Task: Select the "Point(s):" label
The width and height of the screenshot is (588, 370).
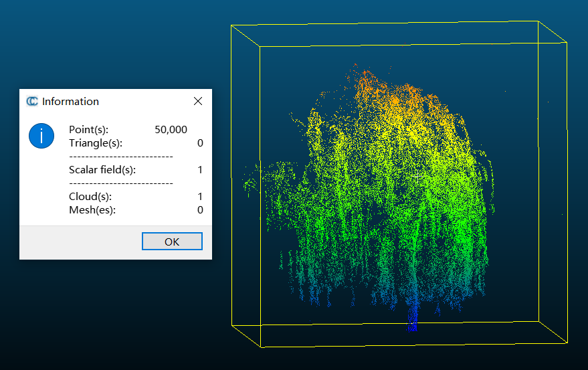Action: coord(88,129)
